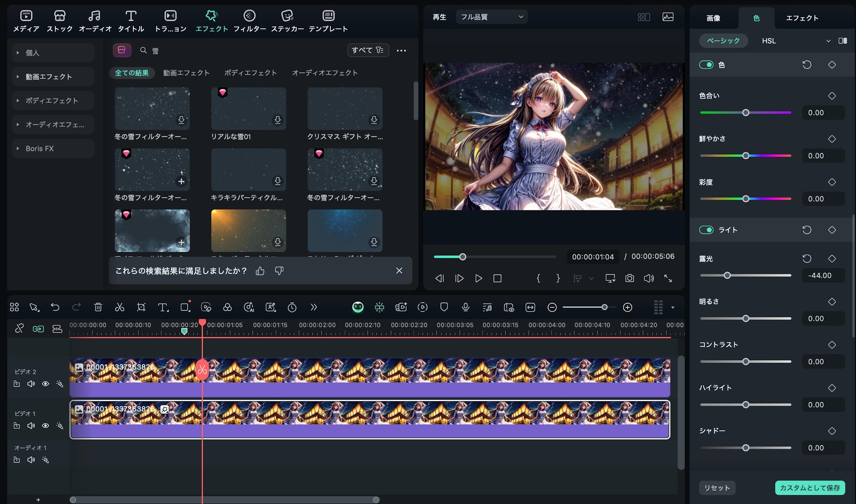Click the marker shield icon in toolbar
This screenshot has height=504, width=856.
(x=444, y=307)
